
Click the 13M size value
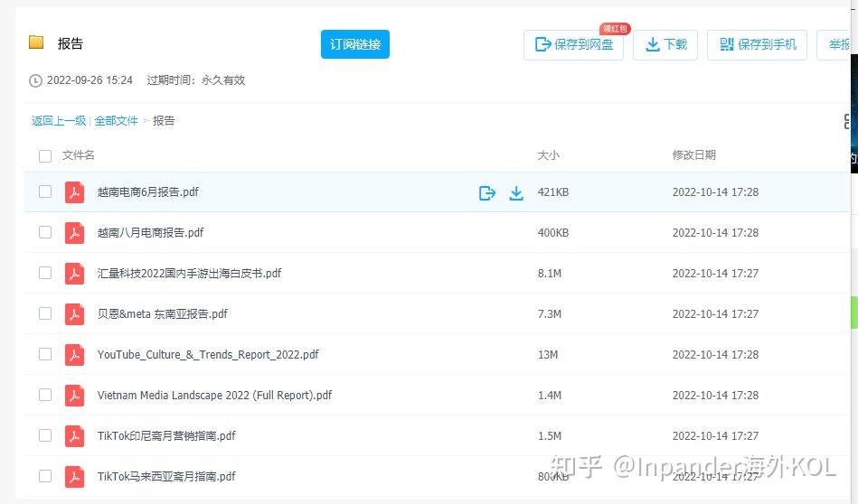548,355
